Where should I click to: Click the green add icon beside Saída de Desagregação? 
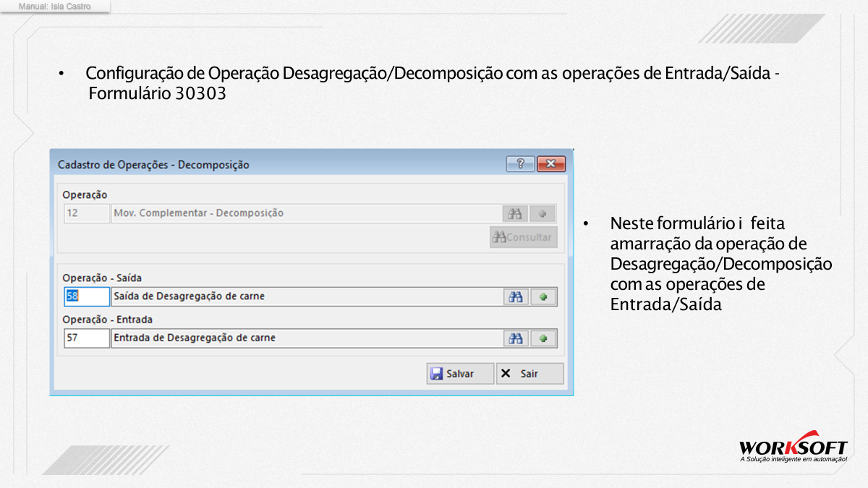coord(542,297)
